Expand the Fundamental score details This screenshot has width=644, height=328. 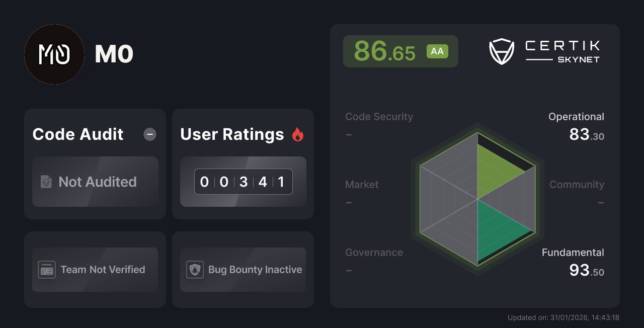(x=573, y=261)
